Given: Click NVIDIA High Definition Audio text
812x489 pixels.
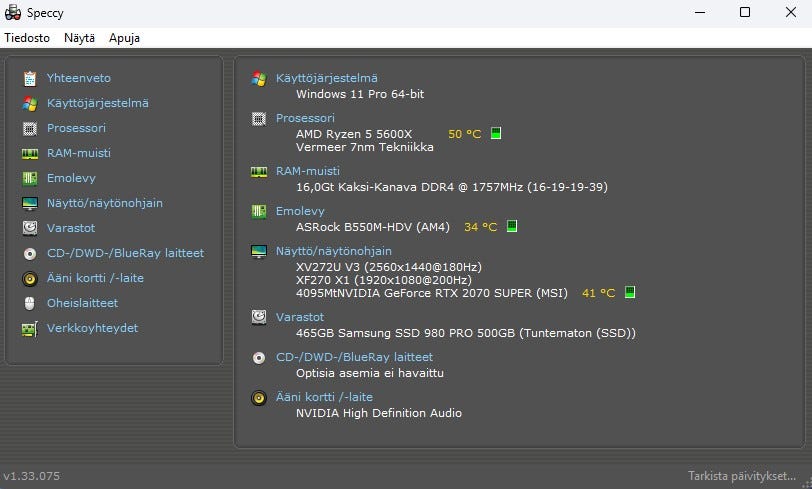Looking at the screenshot, I should coord(379,412).
